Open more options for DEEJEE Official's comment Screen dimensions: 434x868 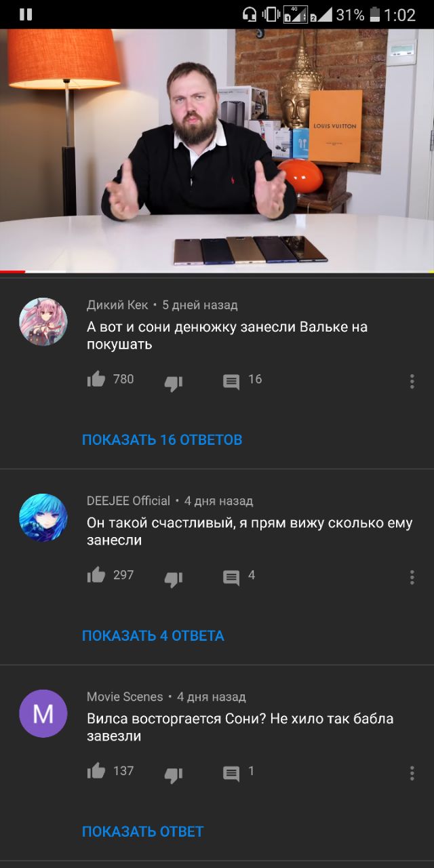[x=412, y=577]
